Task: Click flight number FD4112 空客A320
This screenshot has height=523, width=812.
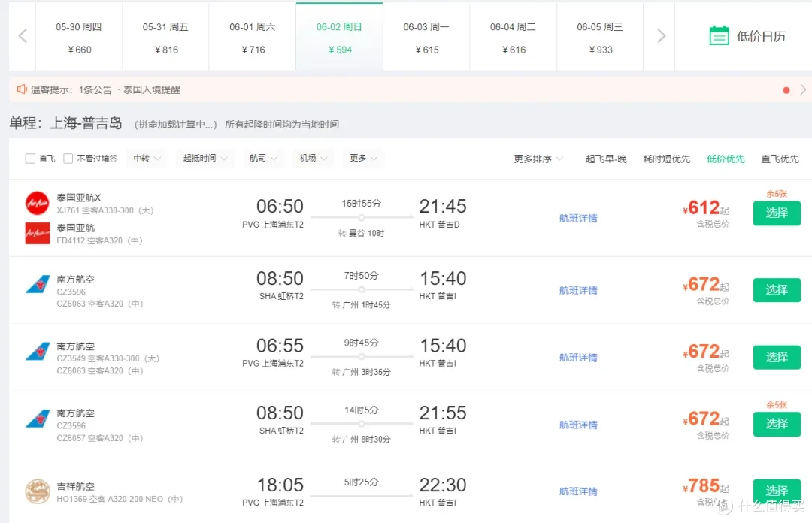Action: 99,240
